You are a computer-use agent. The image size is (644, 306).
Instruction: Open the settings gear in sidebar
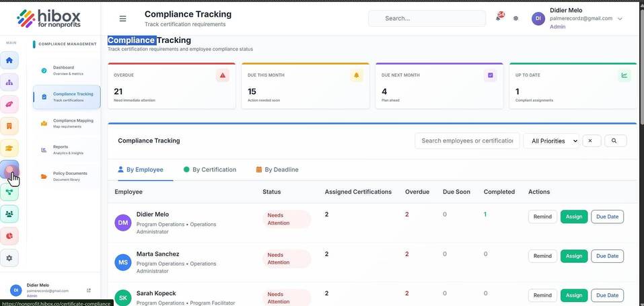point(9,258)
